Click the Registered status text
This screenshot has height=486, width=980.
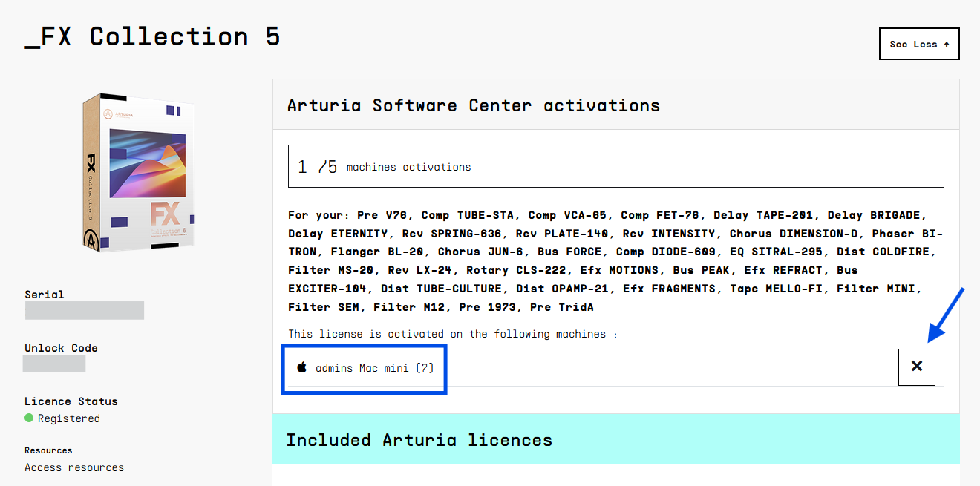coord(69,418)
